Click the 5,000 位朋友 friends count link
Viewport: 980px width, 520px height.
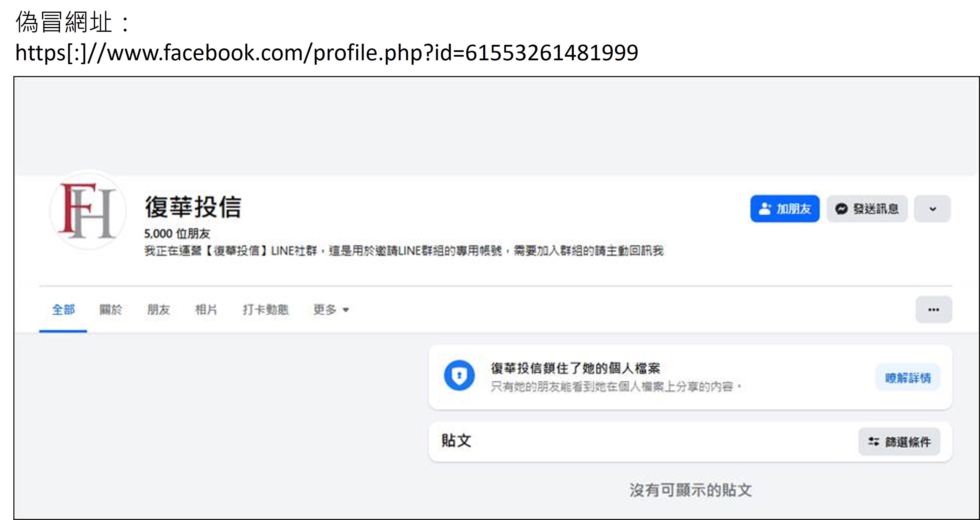pyautogui.click(x=177, y=233)
